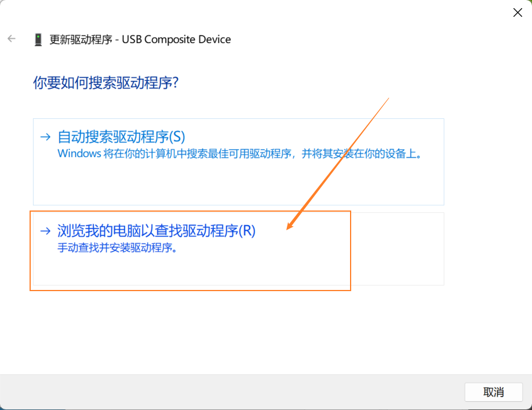The height and width of the screenshot is (410, 532).
Task: Click the arrow icon next to 浏览我的电脑以查找驱动程序(R)
Action: click(45, 231)
